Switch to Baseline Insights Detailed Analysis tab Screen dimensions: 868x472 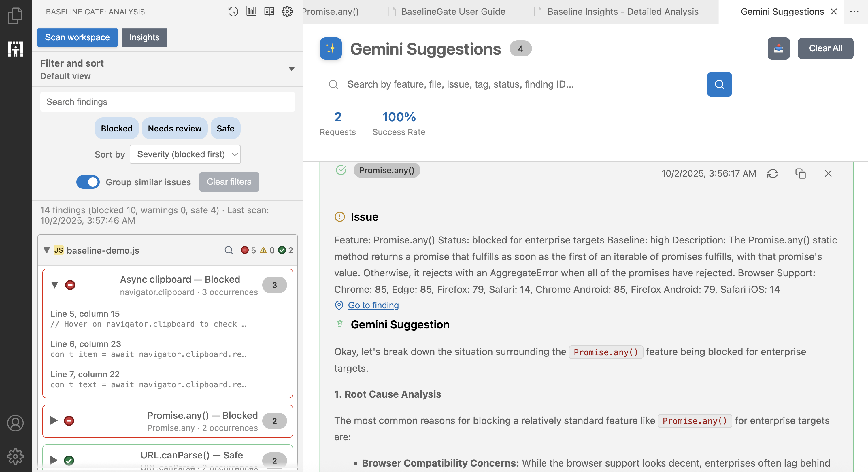tap(622, 12)
